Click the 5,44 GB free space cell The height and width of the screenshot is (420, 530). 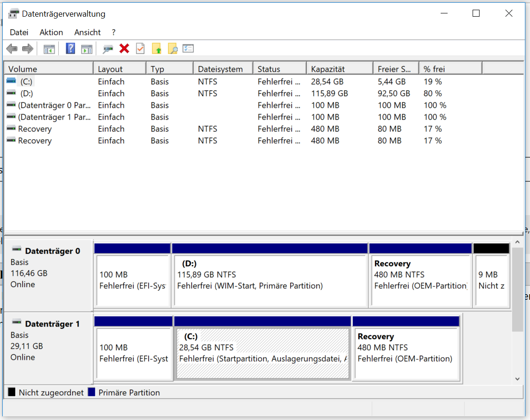392,81
